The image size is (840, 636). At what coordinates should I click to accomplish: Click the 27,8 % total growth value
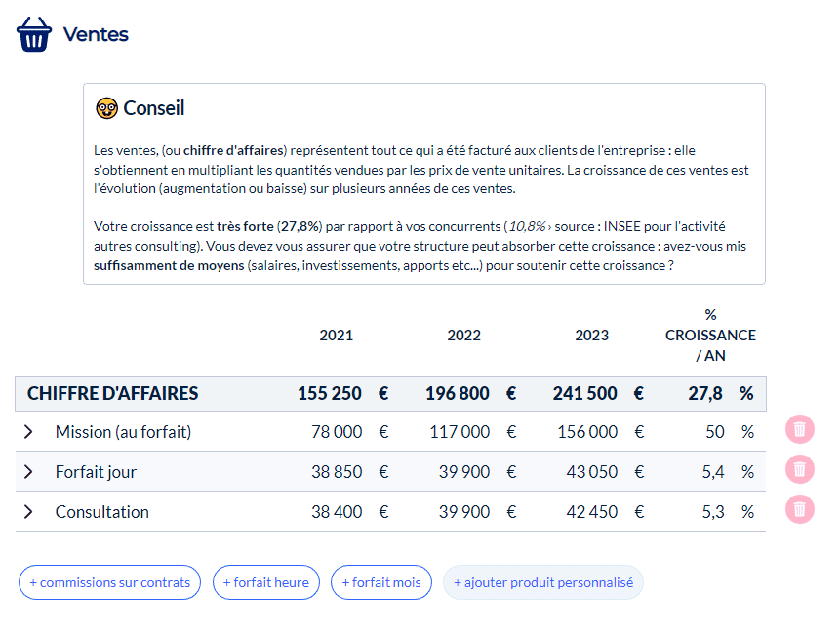[x=721, y=394]
